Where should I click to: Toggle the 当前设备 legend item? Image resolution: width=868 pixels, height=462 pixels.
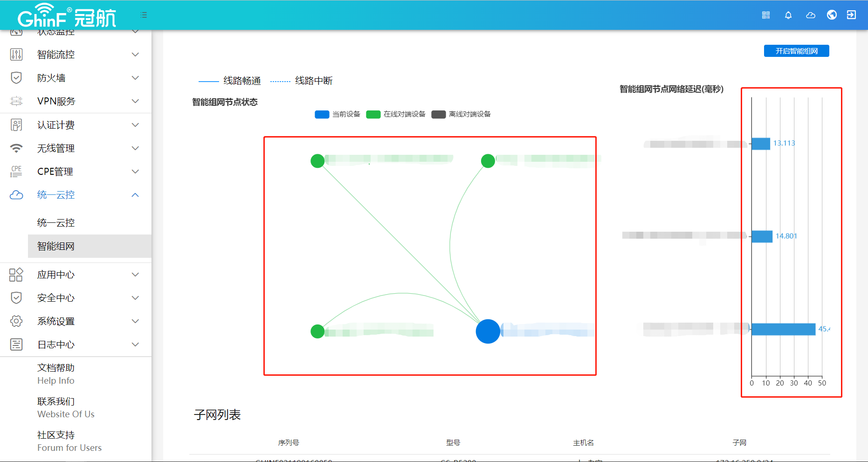point(338,114)
